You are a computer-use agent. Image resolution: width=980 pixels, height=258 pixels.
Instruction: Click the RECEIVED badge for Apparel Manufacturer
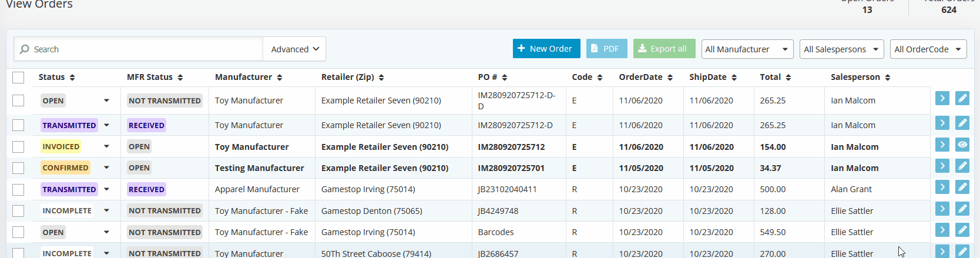tap(146, 189)
